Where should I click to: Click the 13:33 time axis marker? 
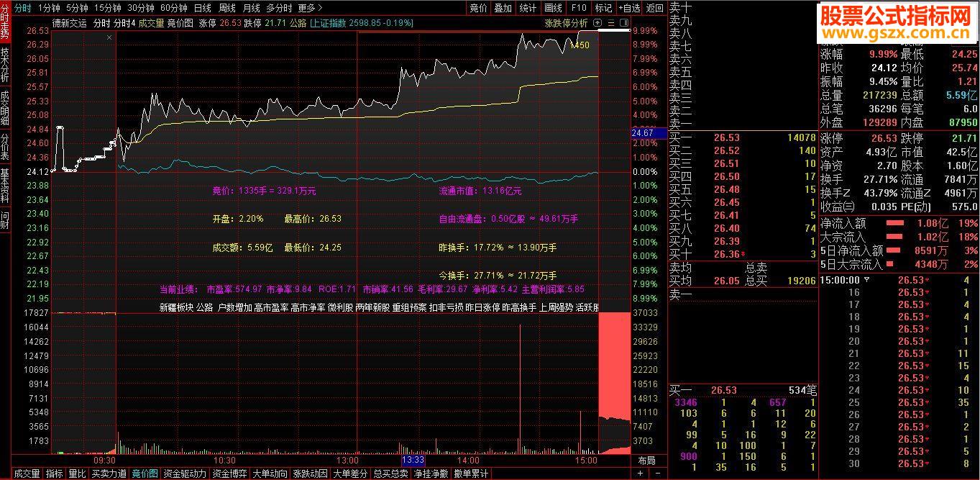click(413, 460)
